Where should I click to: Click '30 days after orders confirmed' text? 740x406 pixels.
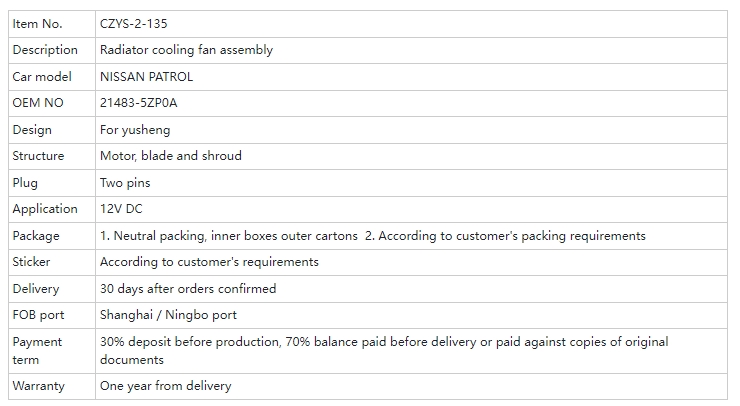188,289
